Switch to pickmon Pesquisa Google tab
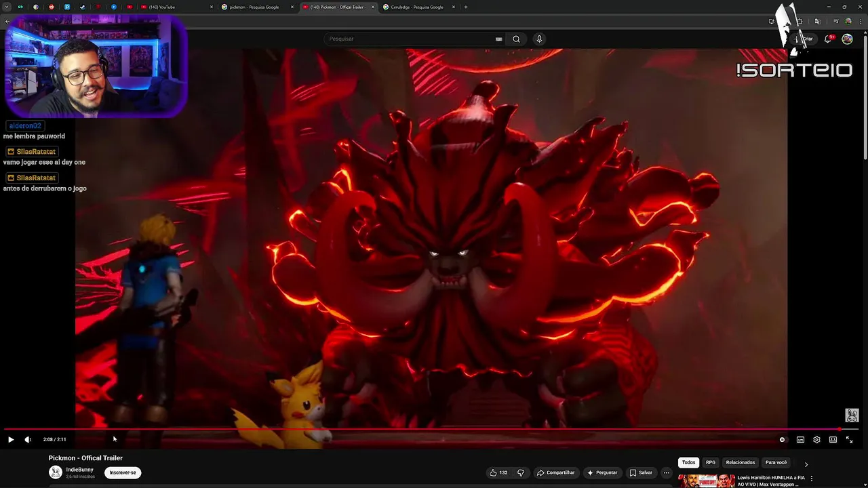The height and width of the screenshot is (488, 868). coord(254,7)
